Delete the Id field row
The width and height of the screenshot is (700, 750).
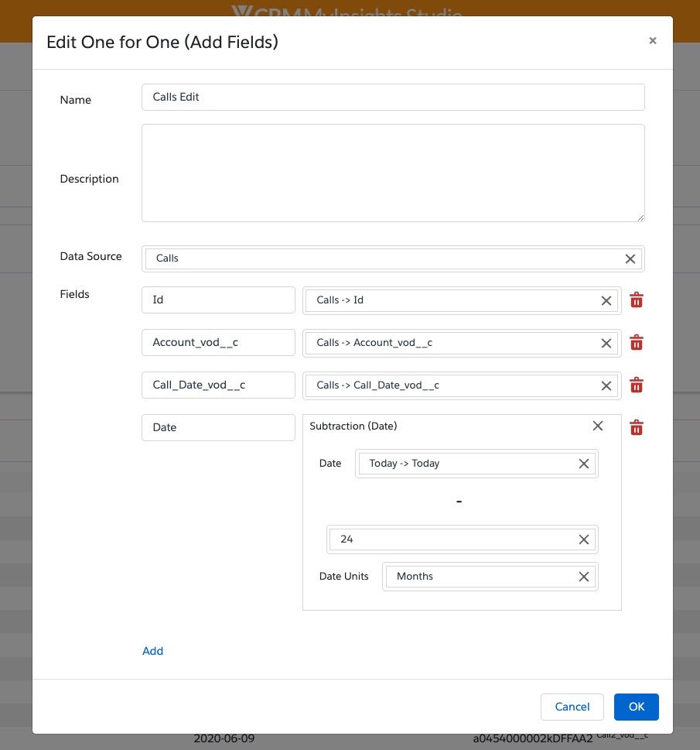[637, 300]
